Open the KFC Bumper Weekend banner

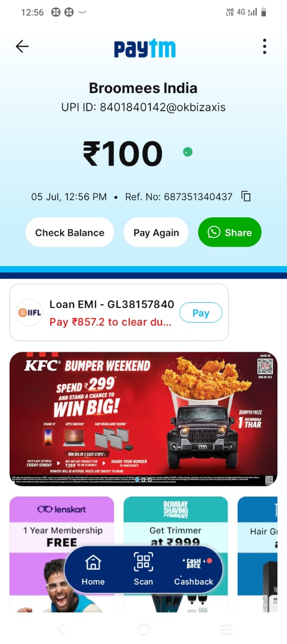(143, 419)
